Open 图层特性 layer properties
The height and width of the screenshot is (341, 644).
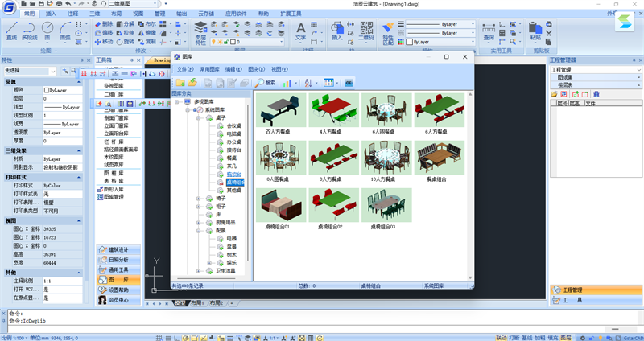click(x=200, y=33)
